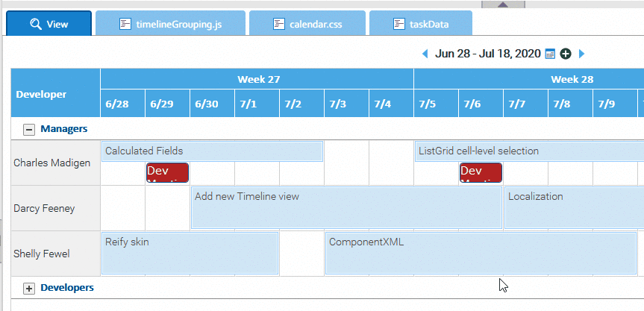The height and width of the screenshot is (311, 644).
Task: Select the Add new Timeline view event
Action: point(347,207)
